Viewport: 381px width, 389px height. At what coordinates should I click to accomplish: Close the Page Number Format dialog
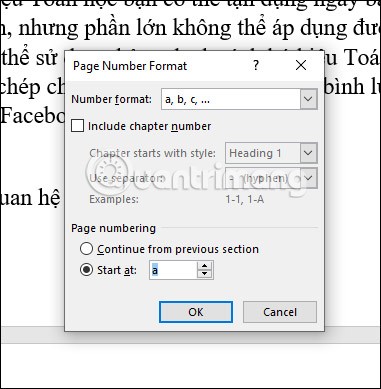point(301,65)
